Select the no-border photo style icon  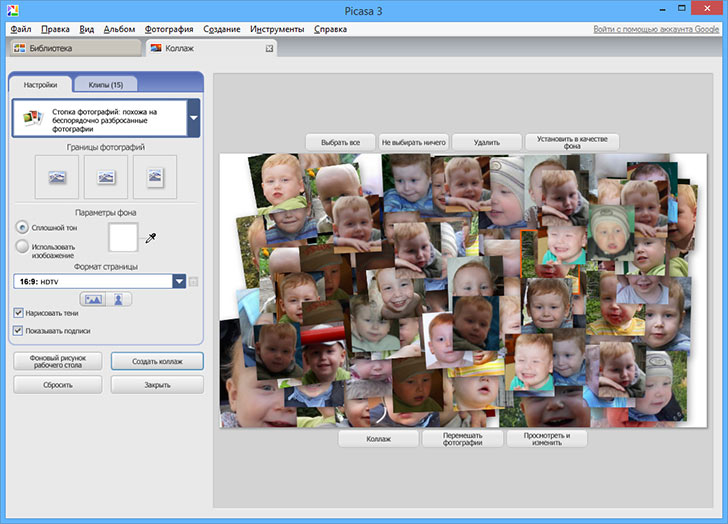[x=57, y=177]
